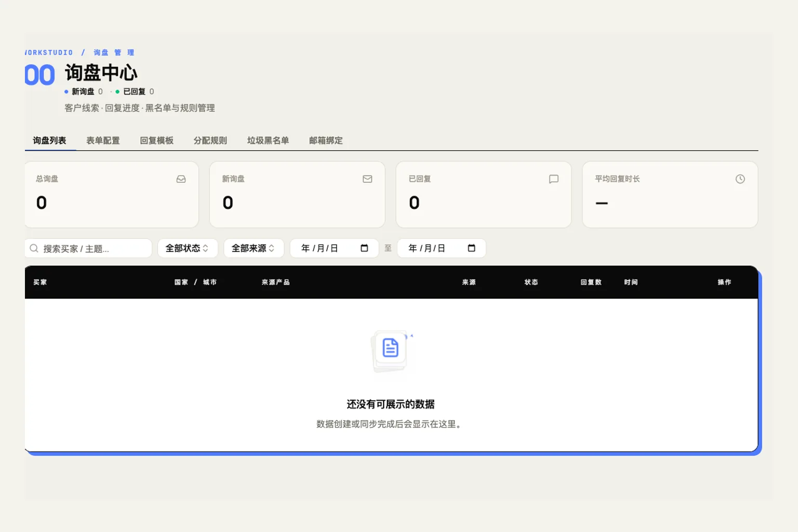
Task: Click the magnifier icon in search box
Action: (x=34, y=248)
